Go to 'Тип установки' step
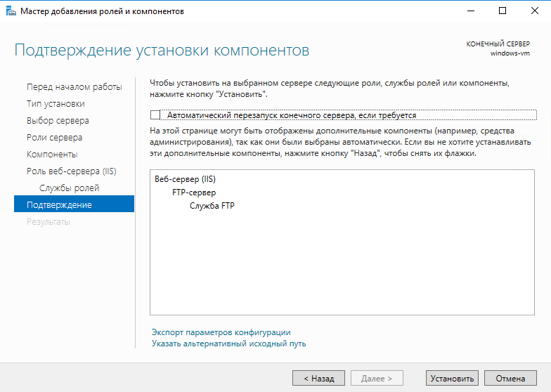The width and height of the screenshot is (551, 392). coord(56,104)
